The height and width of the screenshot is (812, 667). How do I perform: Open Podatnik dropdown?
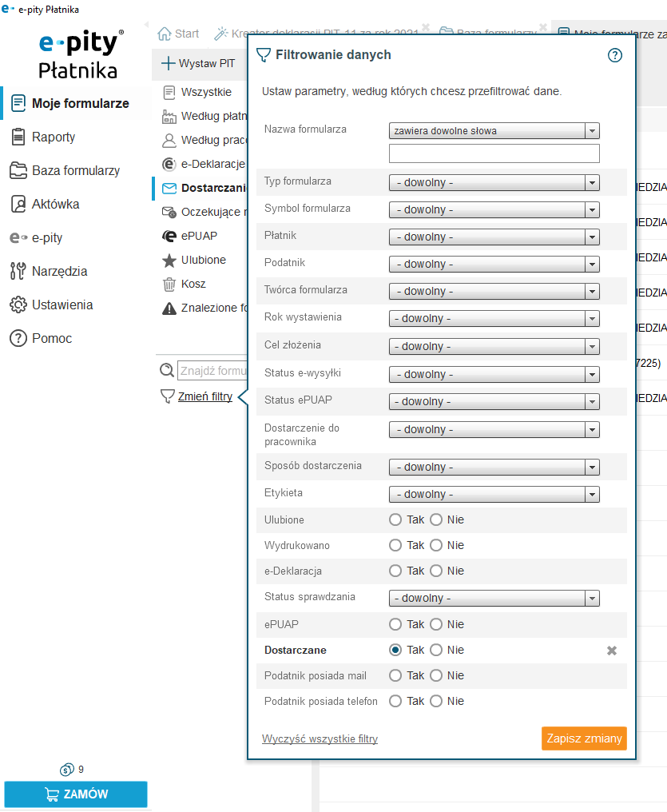pyautogui.click(x=494, y=264)
